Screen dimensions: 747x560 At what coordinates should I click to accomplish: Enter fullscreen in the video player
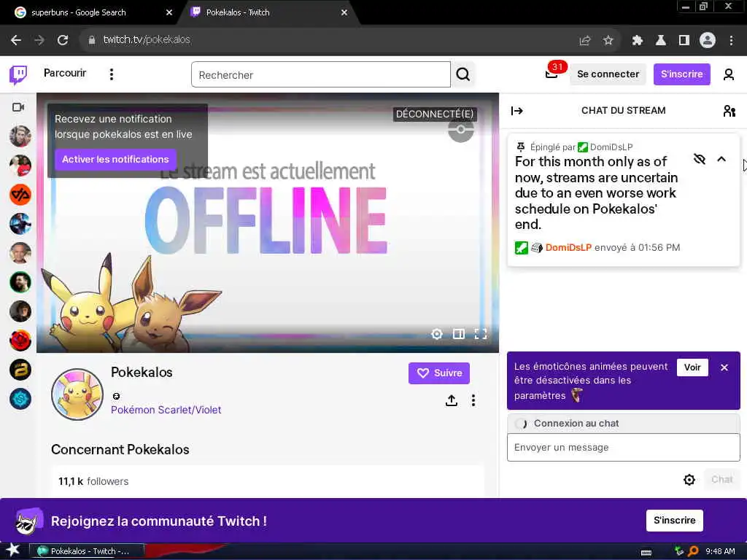480,334
